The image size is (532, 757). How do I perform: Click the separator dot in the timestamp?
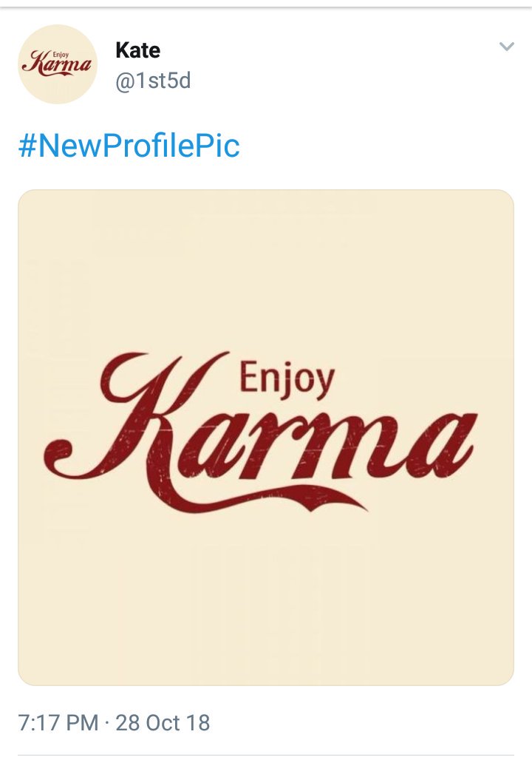[107, 722]
